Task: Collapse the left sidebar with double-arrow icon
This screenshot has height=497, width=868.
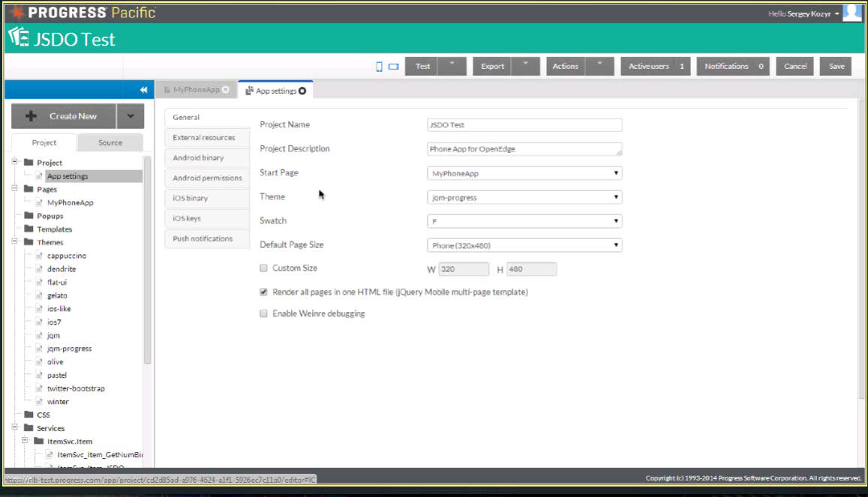Action: (x=144, y=90)
